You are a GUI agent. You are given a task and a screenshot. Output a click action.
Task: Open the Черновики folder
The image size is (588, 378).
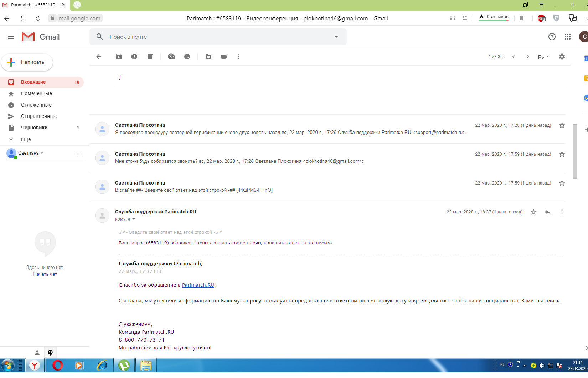[34, 128]
